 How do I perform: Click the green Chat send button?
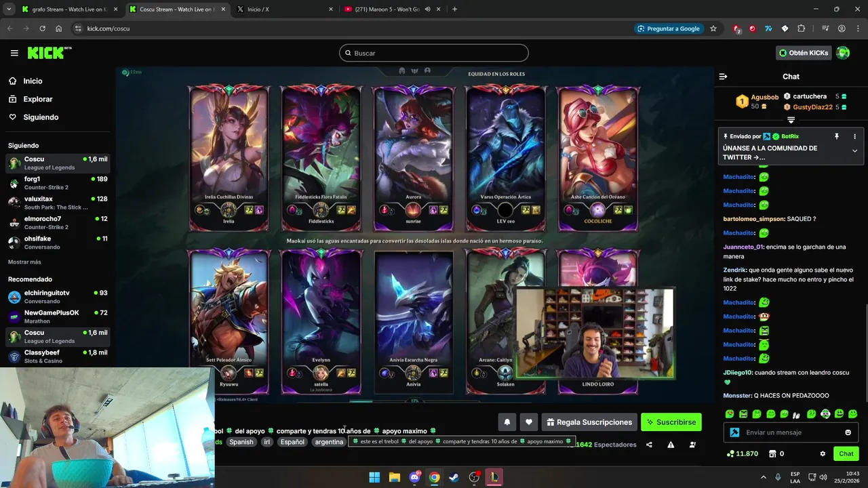(846, 453)
